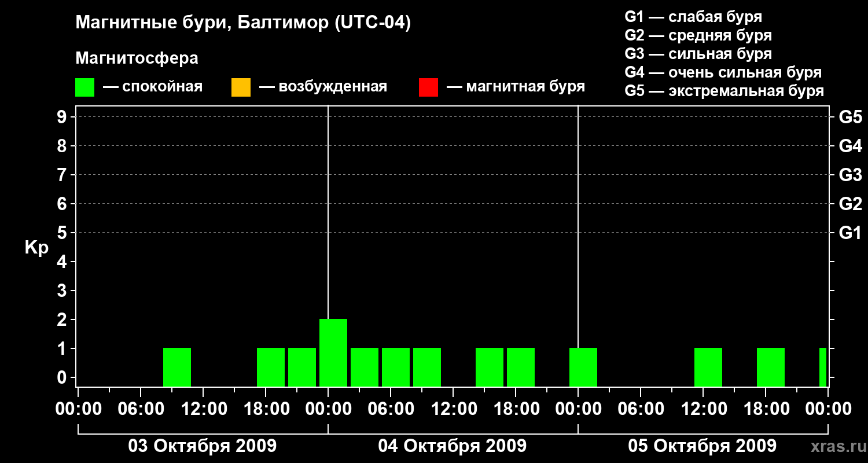Click the Kp value 0 axis label
Screen dimensions: 868x463
(62, 377)
